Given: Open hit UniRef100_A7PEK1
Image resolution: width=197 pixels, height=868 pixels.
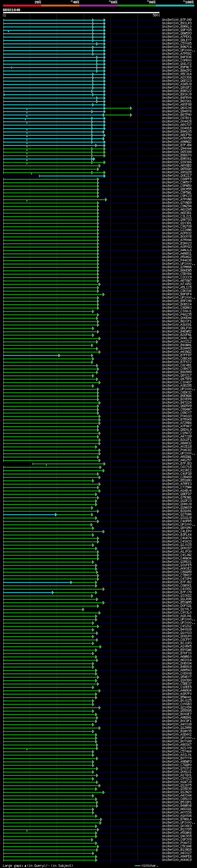Looking at the screenshot, I should (177, 37).
